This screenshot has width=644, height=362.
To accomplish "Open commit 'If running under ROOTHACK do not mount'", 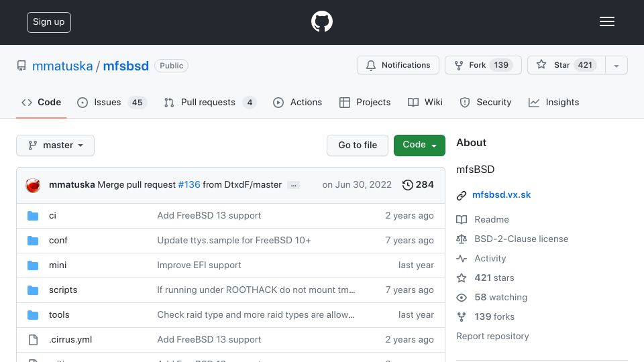I will [256, 290].
